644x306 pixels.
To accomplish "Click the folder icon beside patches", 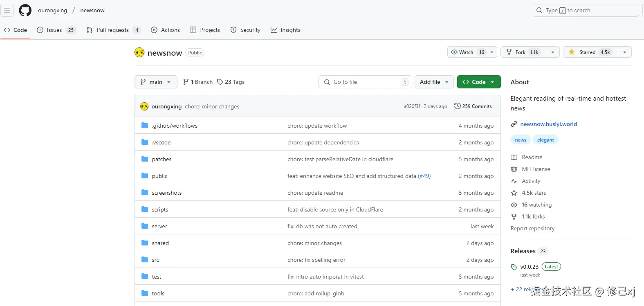I will pos(145,159).
